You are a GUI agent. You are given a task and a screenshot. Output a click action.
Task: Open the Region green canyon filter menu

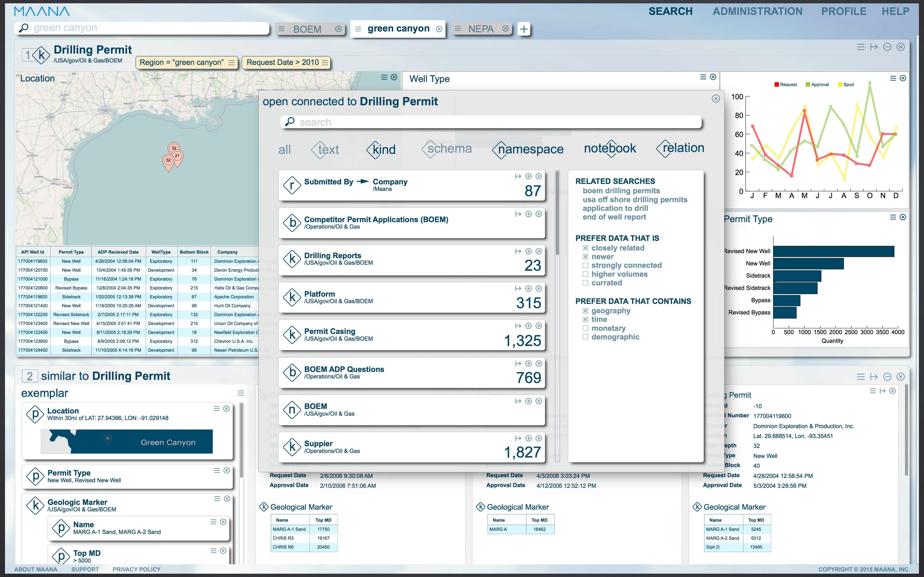pos(231,62)
